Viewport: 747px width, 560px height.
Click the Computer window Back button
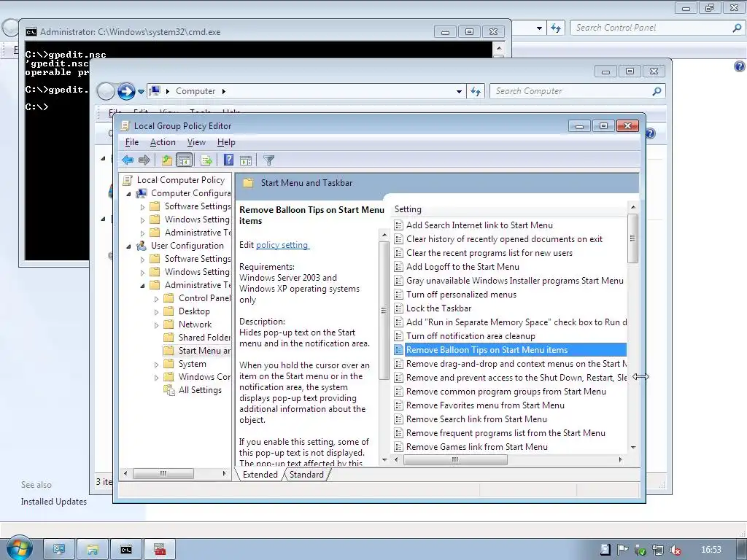tap(106, 91)
